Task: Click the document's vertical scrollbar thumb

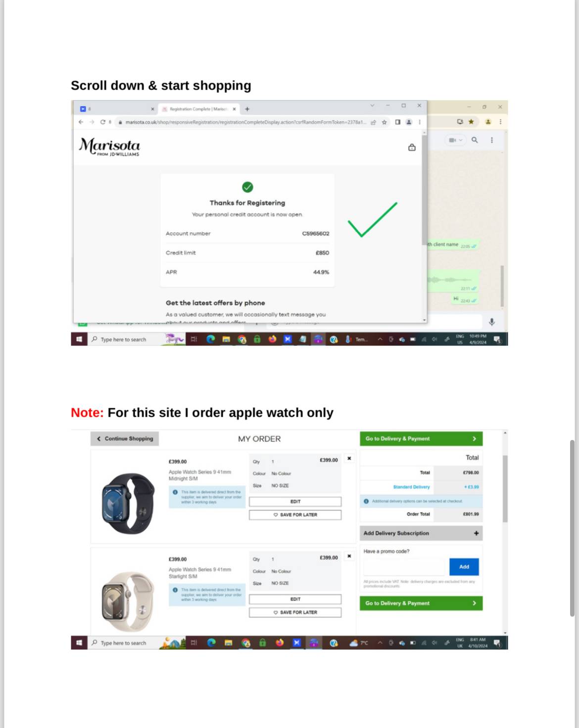Action: (572, 528)
